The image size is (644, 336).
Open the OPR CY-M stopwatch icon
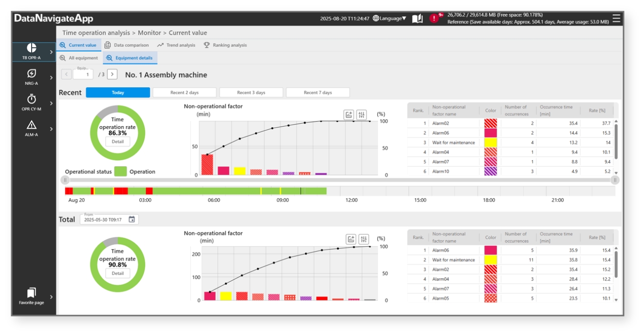pos(32,102)
